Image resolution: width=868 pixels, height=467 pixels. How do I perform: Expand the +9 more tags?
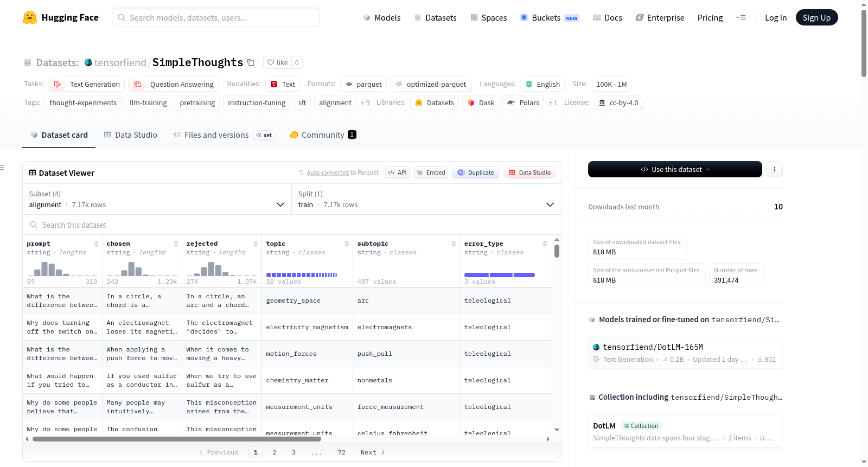click(x=365, y=103)
